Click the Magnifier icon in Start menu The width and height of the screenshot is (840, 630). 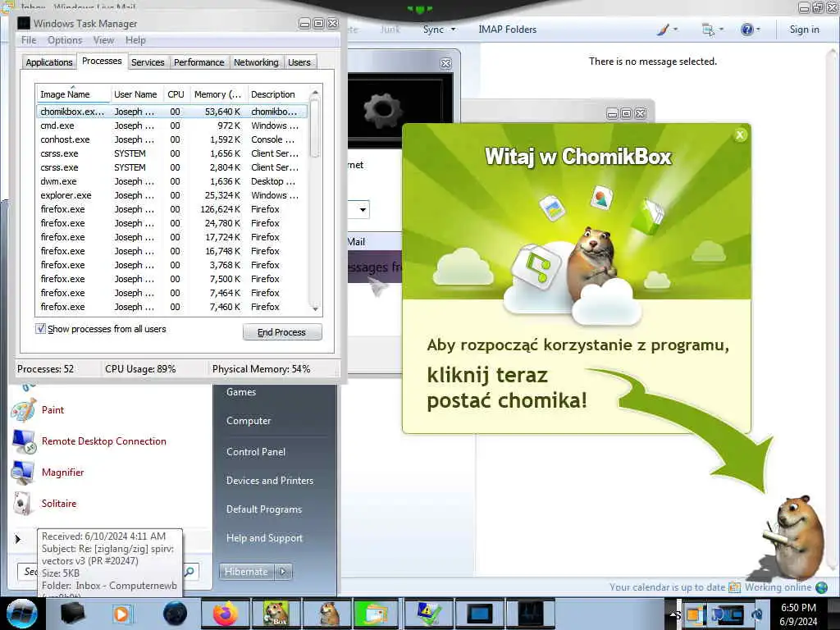[23, 472]
